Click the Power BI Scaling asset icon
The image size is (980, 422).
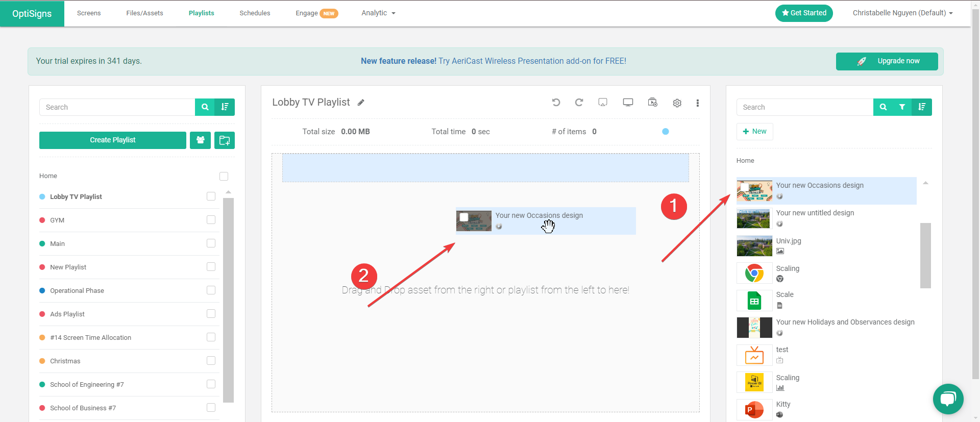754,382
